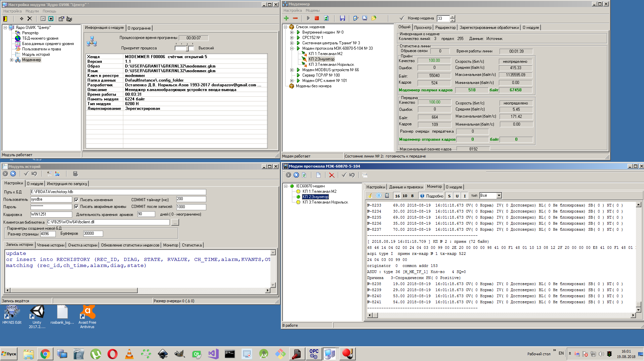Click the red stop icon in Модеммер toolbar

[316, 18]
